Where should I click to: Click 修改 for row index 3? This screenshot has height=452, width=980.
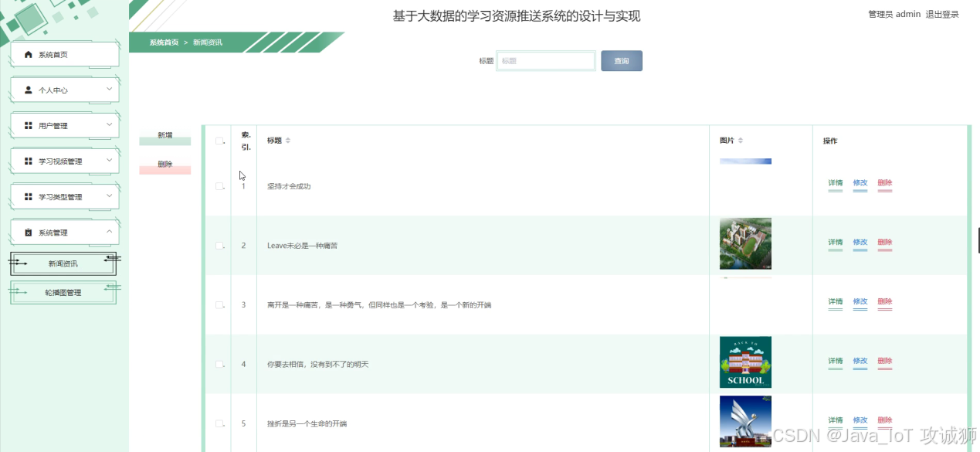pos(860,303)
